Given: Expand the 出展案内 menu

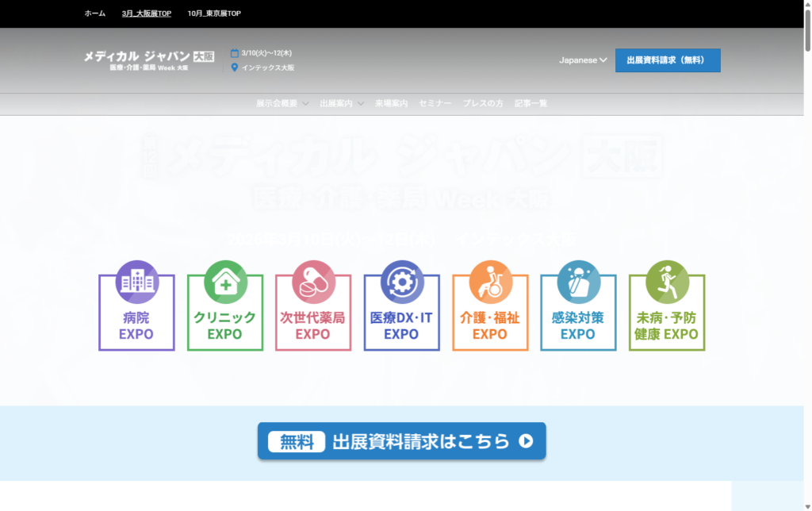Looking at the screenshot, I should point(342,103).
